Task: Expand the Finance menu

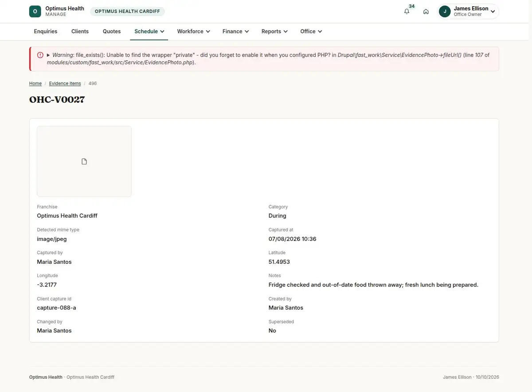Action: pos(235,31)
